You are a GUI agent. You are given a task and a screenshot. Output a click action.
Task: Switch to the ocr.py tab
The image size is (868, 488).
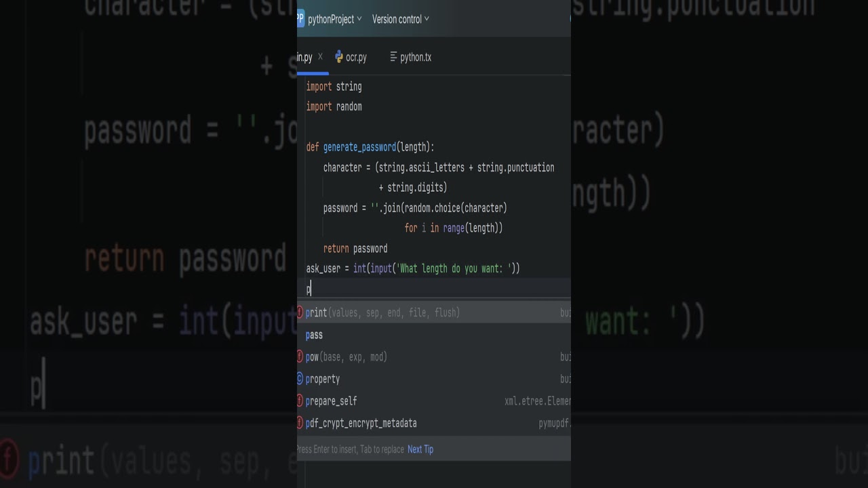point(351,58)
